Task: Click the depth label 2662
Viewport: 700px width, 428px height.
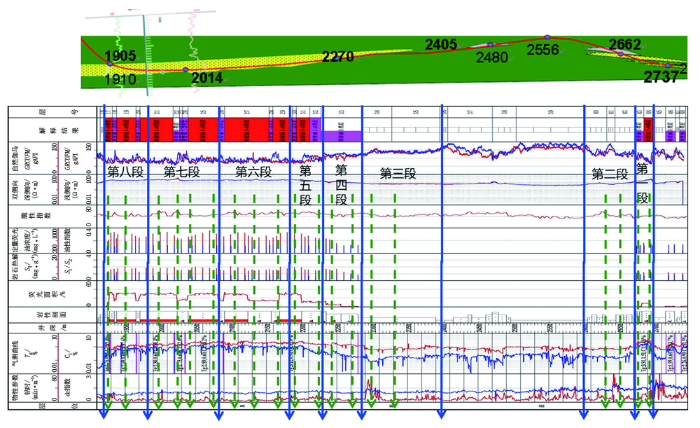Action: (x=625, y=44)
